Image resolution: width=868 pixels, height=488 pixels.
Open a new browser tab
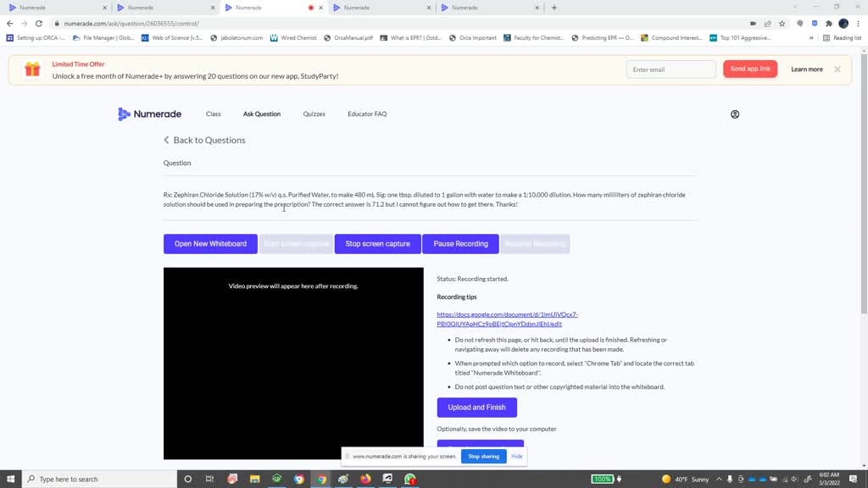554,8
